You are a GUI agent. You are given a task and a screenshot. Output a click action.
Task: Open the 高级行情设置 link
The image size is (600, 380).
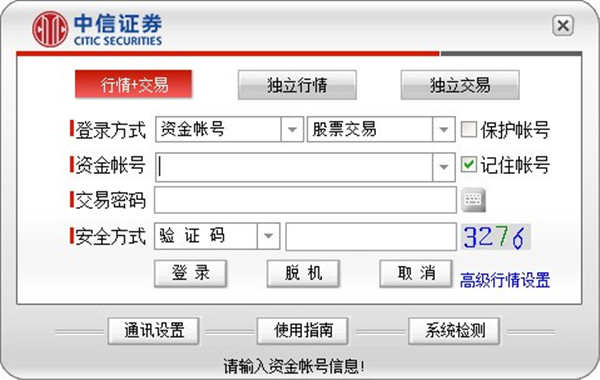click(505, 280)
